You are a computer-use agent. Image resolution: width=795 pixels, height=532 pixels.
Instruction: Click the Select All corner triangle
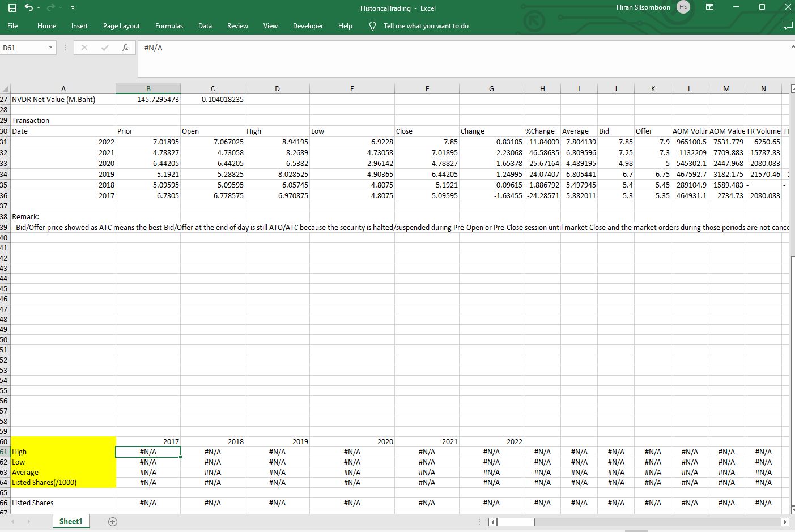pyautogui.click(x=5, y=89)
